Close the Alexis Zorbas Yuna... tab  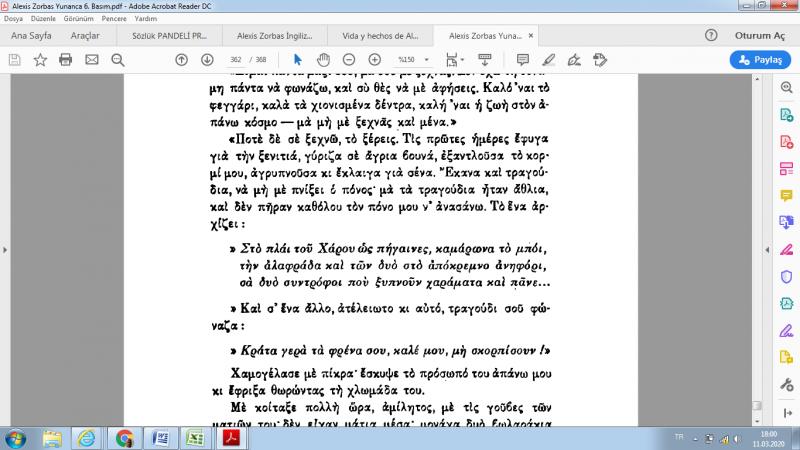coord(531,36)
